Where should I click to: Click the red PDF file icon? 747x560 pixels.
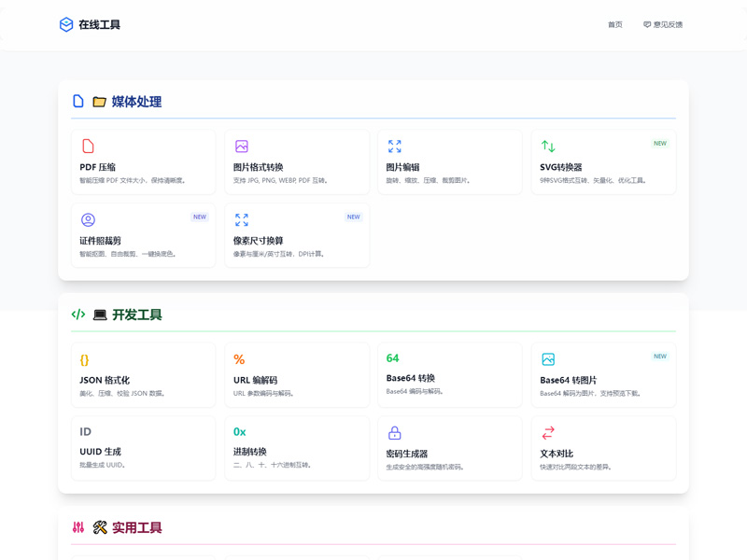(x=88, y=146)
